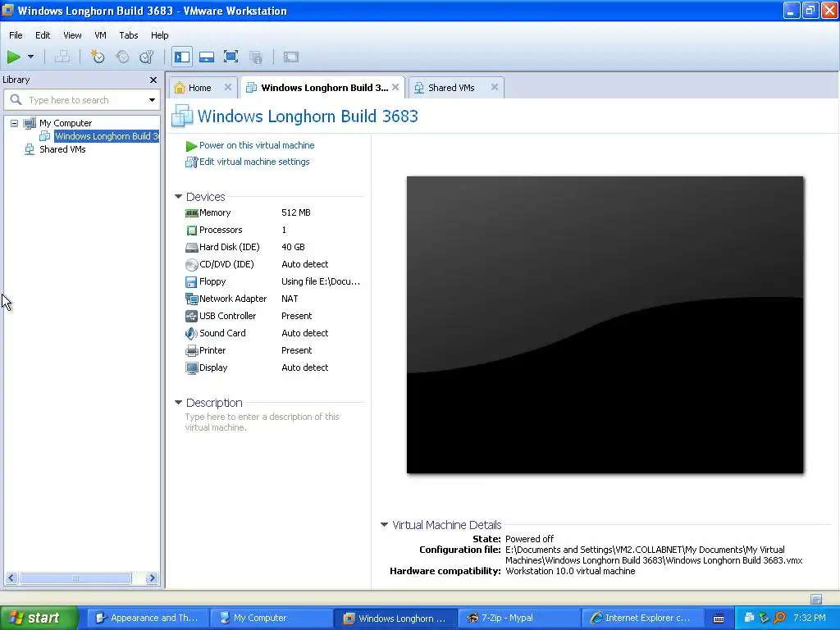Click the Send Ctrl+Alt+Del toolbar icon
This screenshot has height=630, width=840.
click(x=62, y=57)
